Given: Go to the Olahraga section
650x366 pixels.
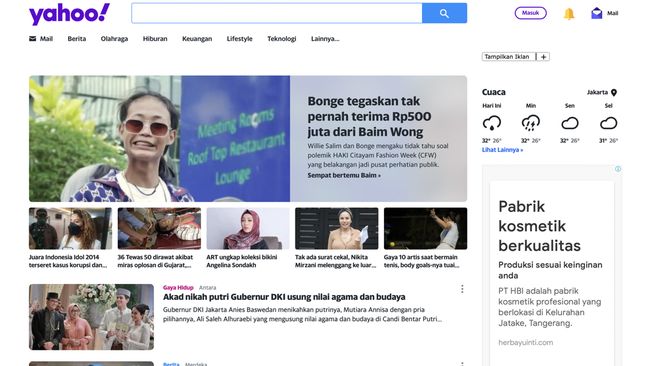Looking at the screenshot, I should click(114, 39).
